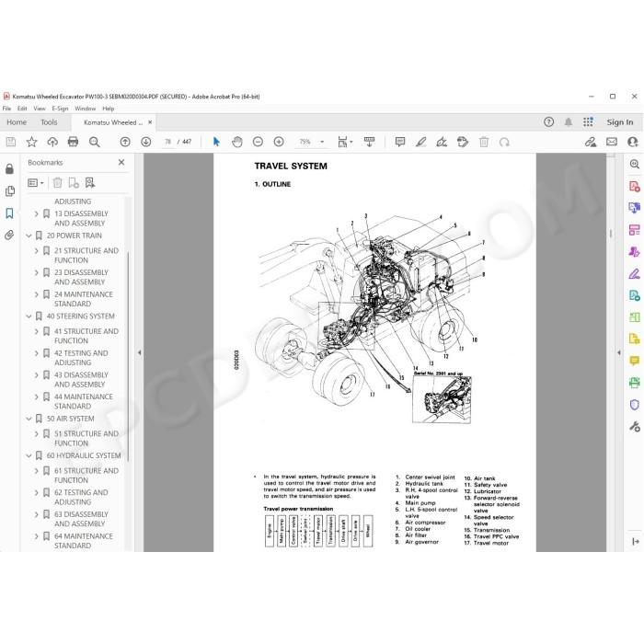644x644 pixels.
Task: Click the Save file icon
Action: click(11, 142)
